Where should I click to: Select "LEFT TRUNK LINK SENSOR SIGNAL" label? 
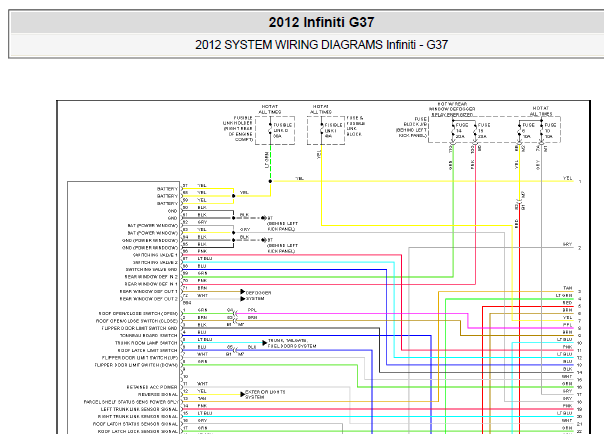139,409
